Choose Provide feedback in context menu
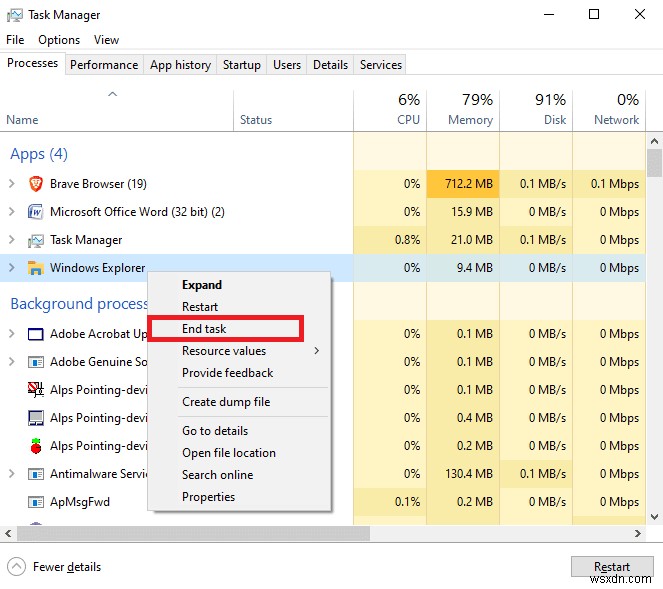The image size is (663, 589). (239, 373)
